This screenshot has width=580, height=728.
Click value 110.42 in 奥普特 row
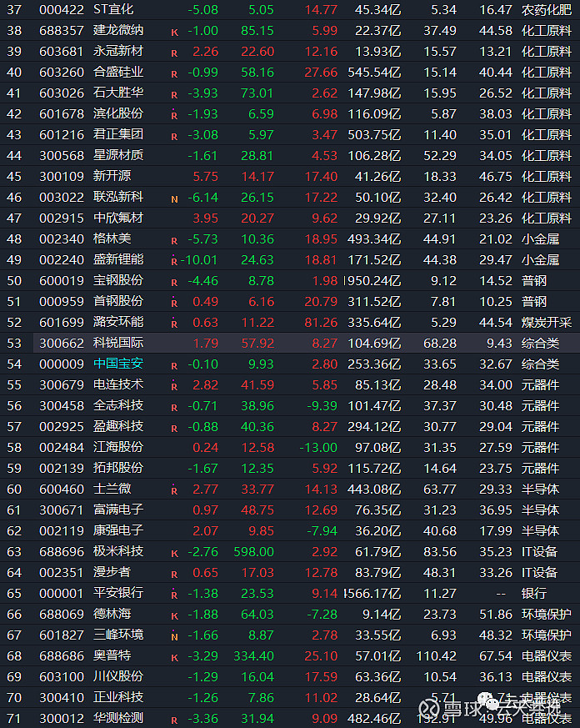pyautogui.click(x=436, y=656)
